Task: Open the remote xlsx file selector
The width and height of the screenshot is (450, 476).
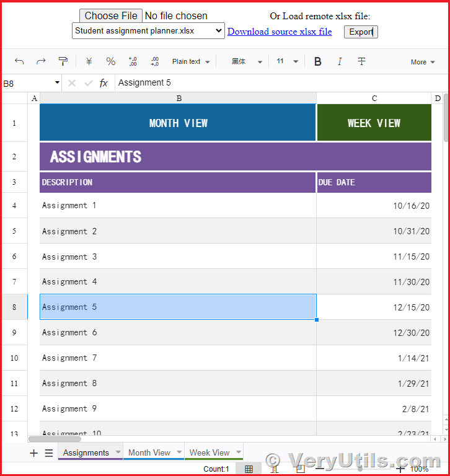Action: (x=148, y=30)
